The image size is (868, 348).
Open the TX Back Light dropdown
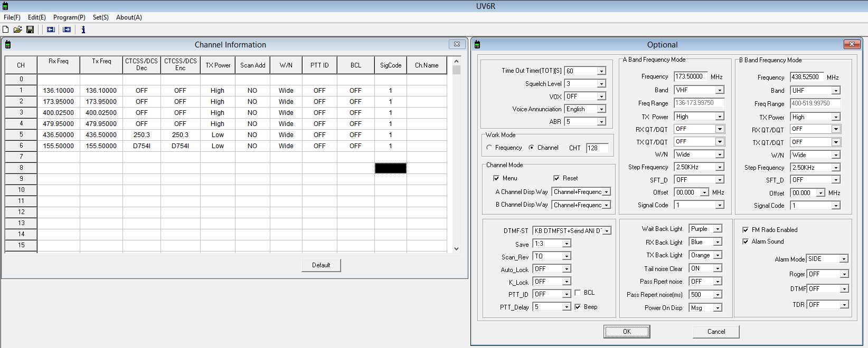pos(718,255)
